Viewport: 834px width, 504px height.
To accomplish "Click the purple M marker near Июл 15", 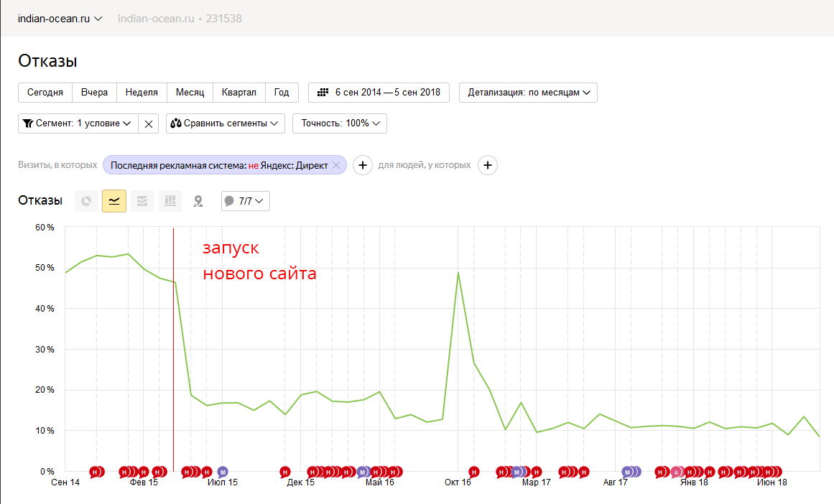I will [x=223, y=472].
